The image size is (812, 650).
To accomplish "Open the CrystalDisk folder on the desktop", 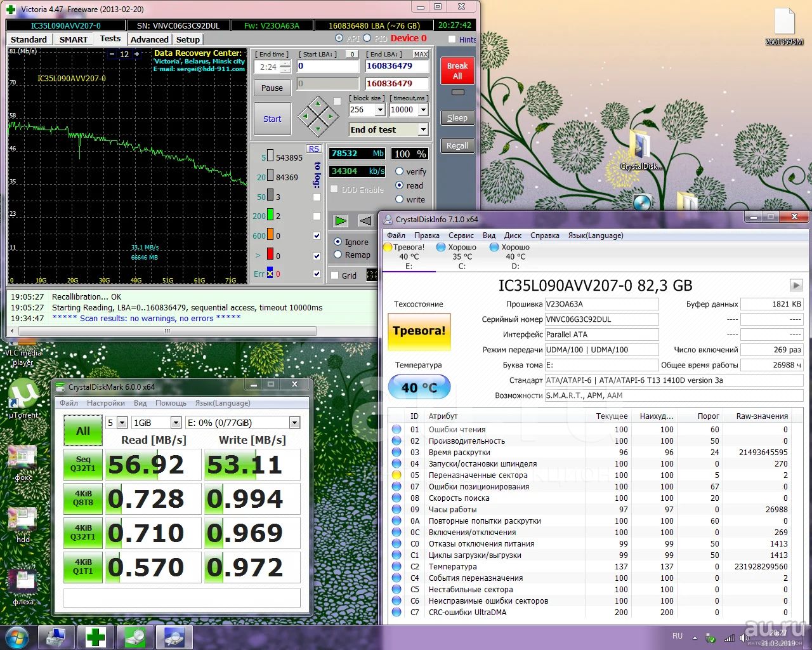I will click(x=641, y=150).
